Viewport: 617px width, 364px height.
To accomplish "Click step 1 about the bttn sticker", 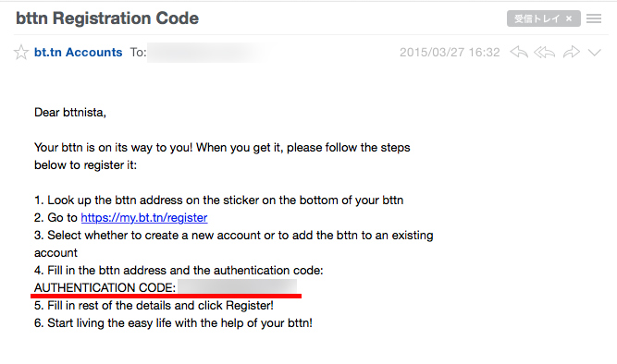I will click(x=219, y=200).
